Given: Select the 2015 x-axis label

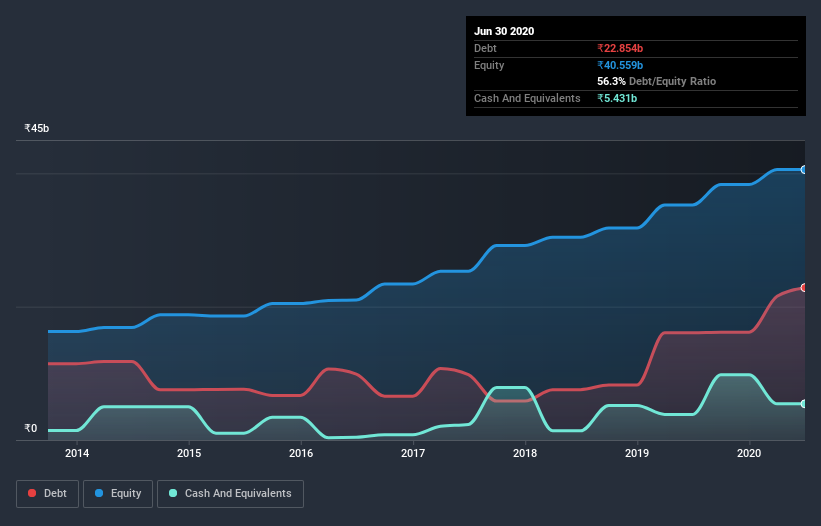Looking at the screenshot, I should pyautogui.click(x=189, y=453).
